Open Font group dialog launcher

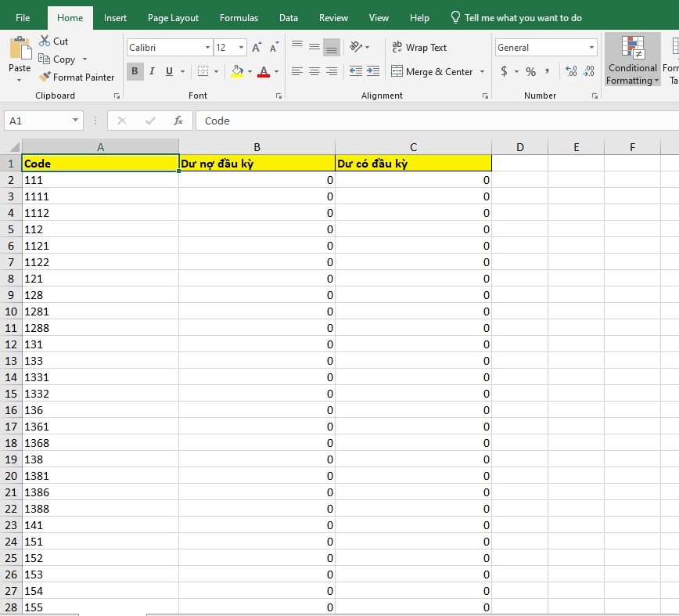point(278,95)
